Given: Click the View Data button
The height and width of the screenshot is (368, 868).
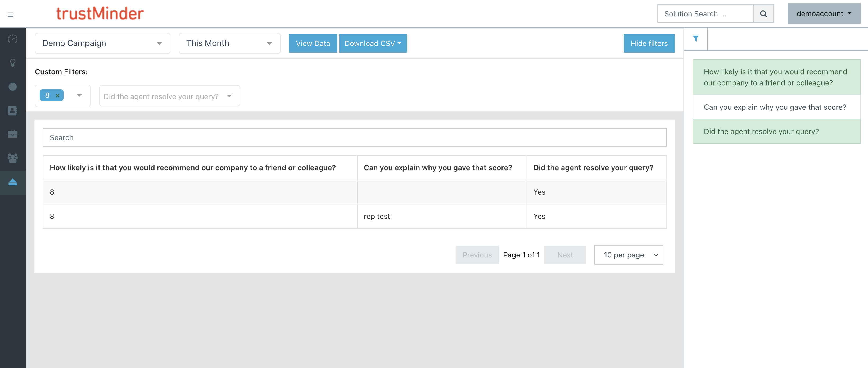Looking at the screenshot, I should coord(312,43).
